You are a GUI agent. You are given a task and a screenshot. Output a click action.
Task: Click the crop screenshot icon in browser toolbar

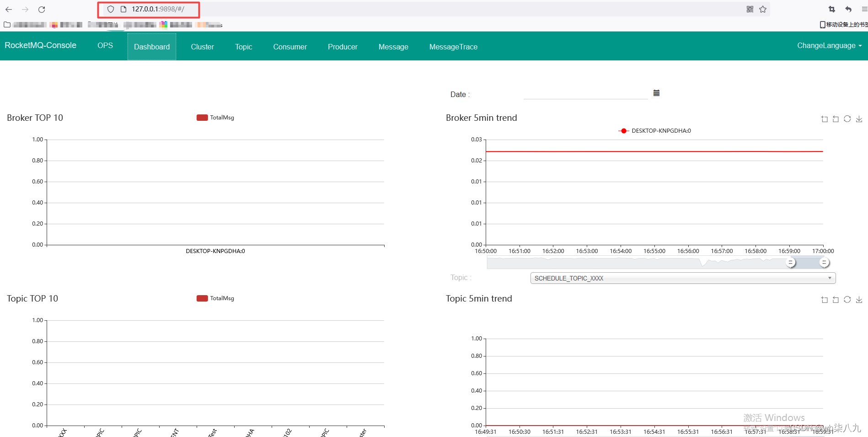832,9
